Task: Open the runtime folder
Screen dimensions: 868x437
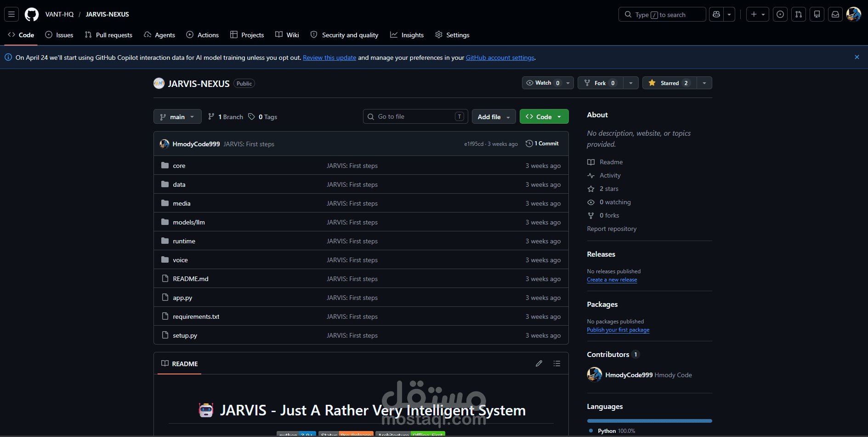Action: 184,241
